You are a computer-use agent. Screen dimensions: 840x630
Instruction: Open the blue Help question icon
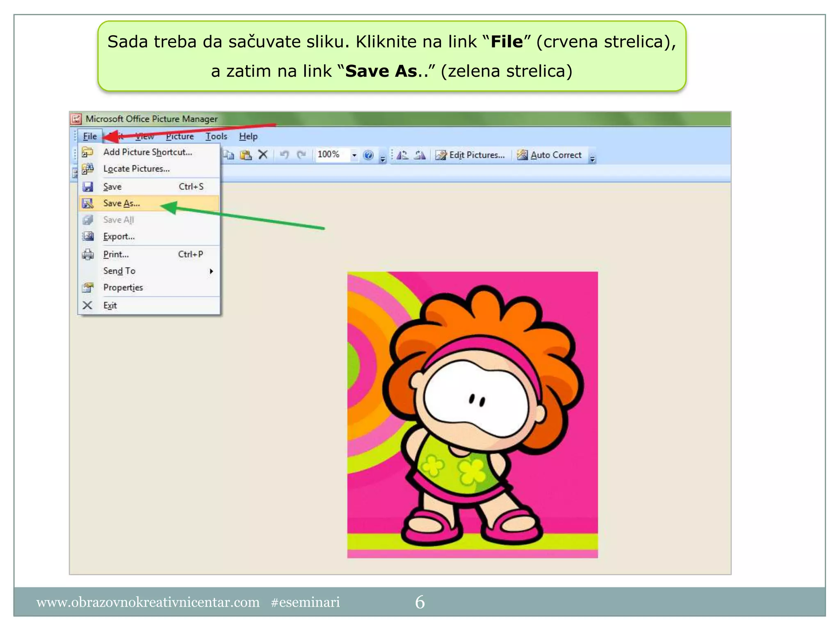point(368,155)
